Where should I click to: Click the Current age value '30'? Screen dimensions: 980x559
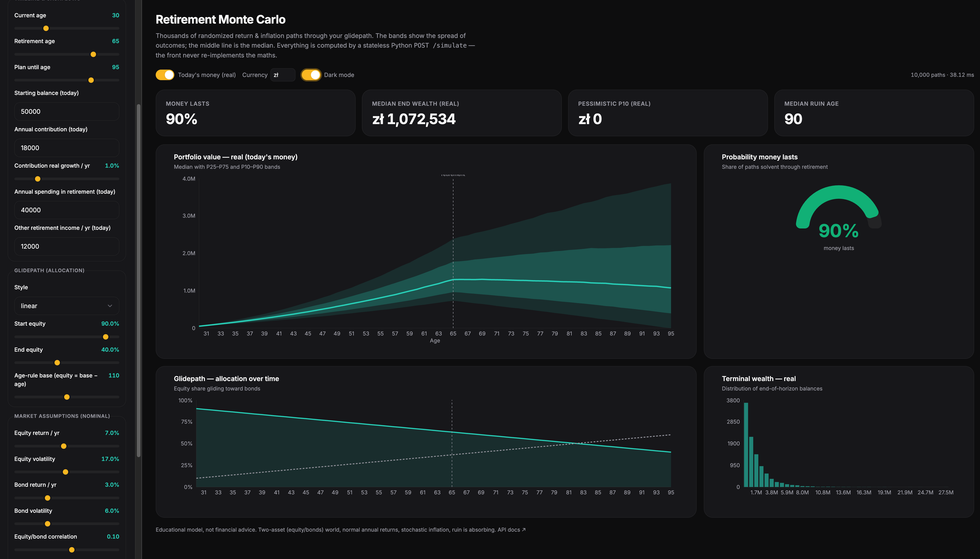115,15
